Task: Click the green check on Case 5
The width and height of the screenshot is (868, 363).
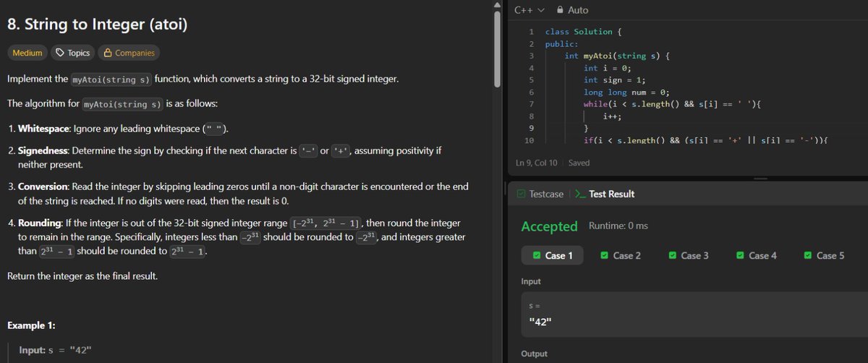Action: [808, 255]
